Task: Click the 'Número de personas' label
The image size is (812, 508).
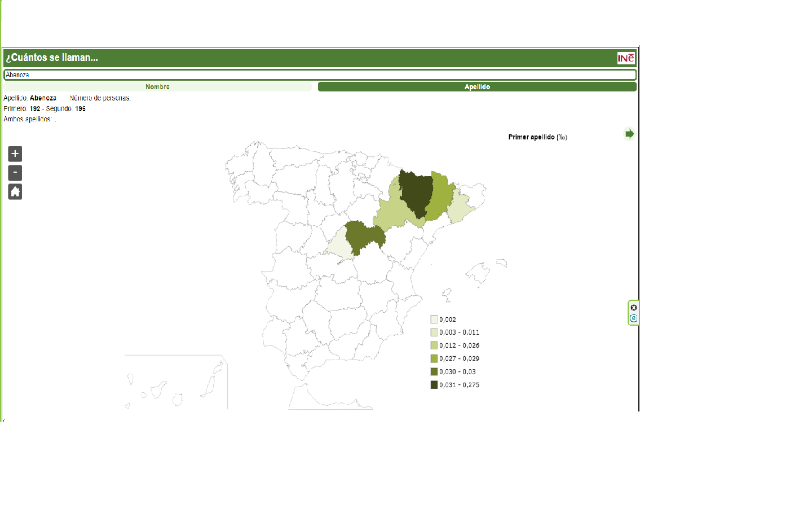Action: (x=100, y=98)
